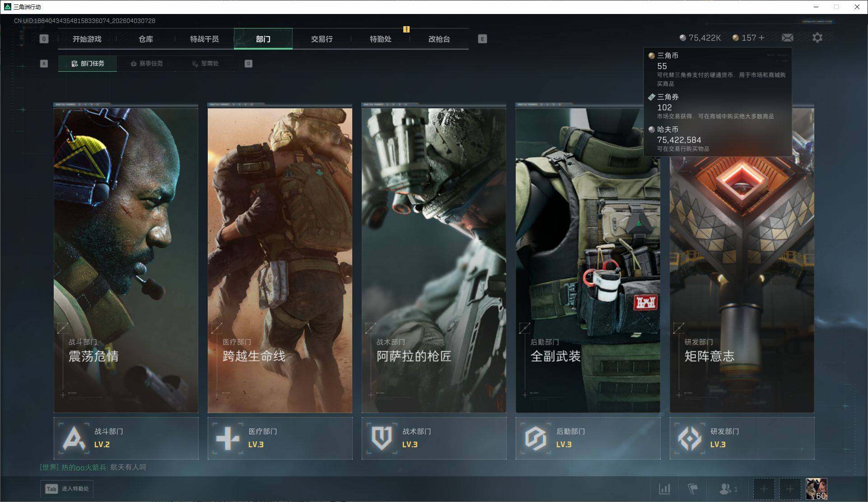Click the Tactical department shield icon
868x502 pixels.
382,438
